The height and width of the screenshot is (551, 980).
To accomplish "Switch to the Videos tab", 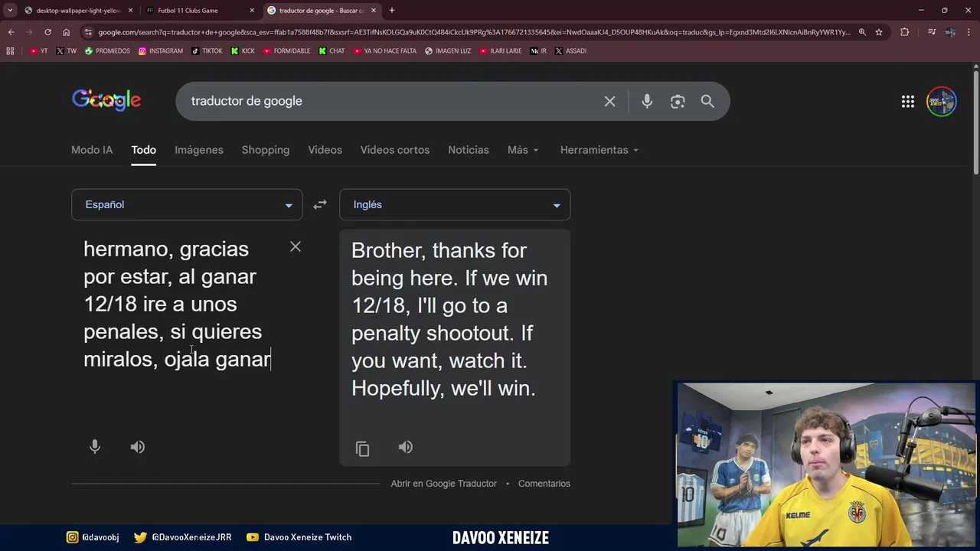I will [x=325, y=150].
